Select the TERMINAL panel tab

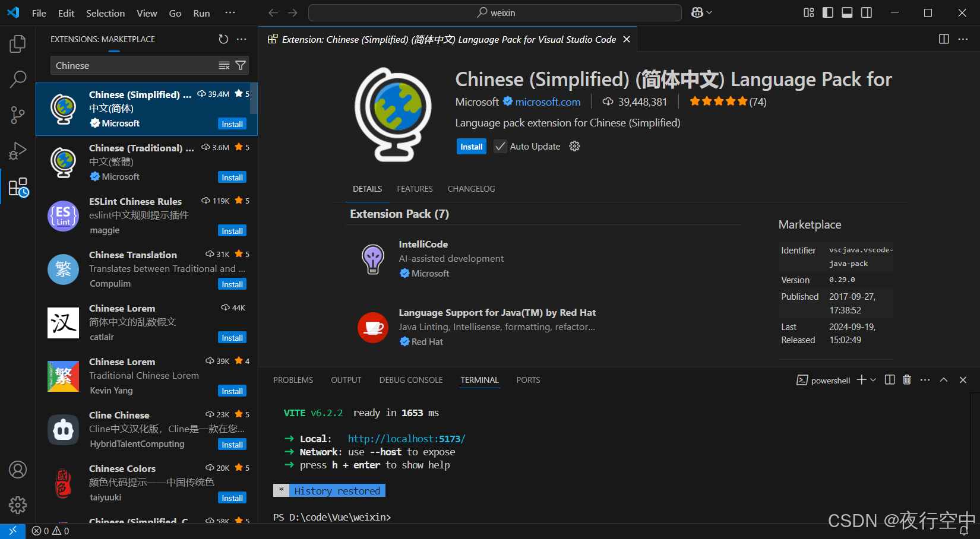click(x=479, y=380)
